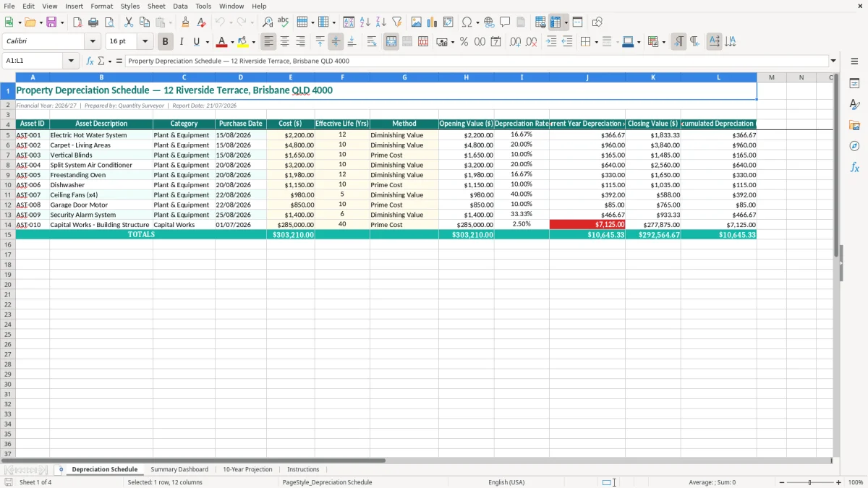Insert a hyperlink

[x=490, y=22]
